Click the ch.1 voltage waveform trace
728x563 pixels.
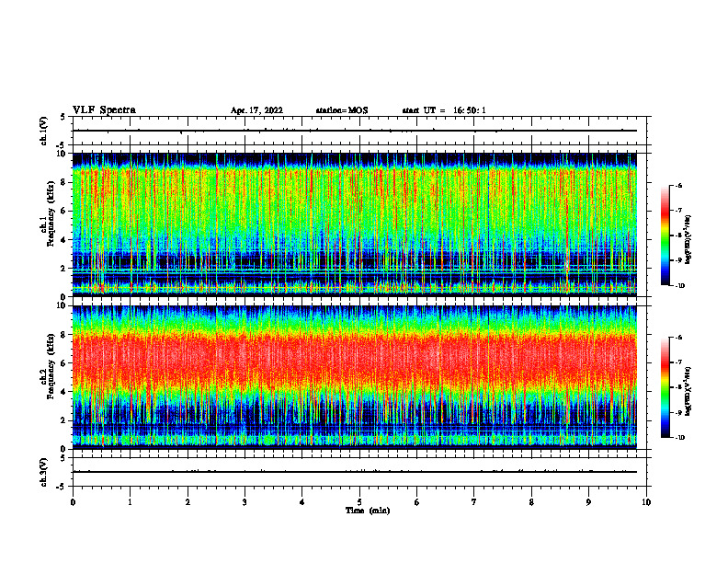tap(355, 131)
